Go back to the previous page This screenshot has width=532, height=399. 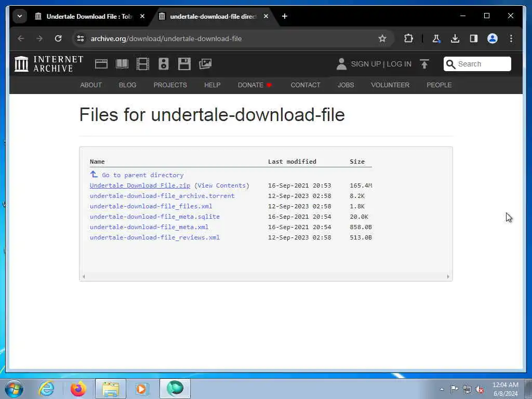(21, 38)
